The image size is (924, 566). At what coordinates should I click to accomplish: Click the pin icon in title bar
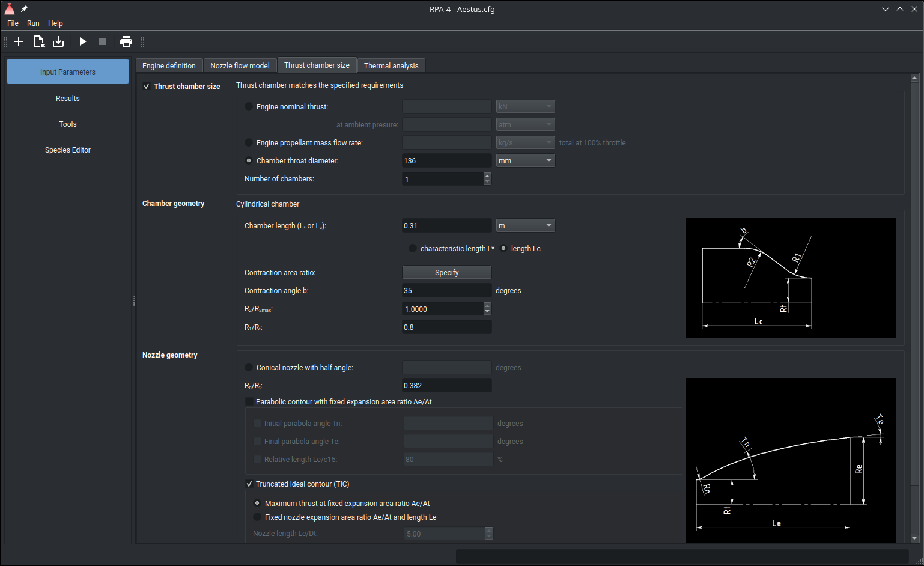(24, 9)
